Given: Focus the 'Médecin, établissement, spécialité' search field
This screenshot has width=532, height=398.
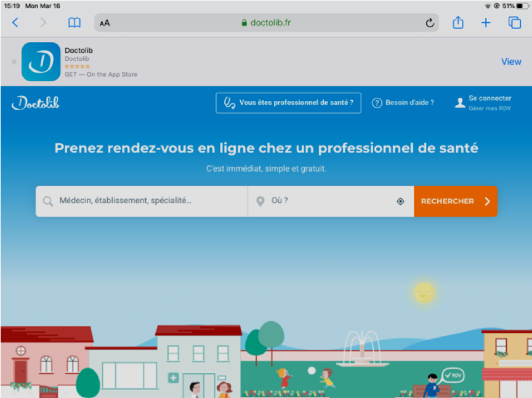Looking at the screenshot, I should click(x=142, y=201).
